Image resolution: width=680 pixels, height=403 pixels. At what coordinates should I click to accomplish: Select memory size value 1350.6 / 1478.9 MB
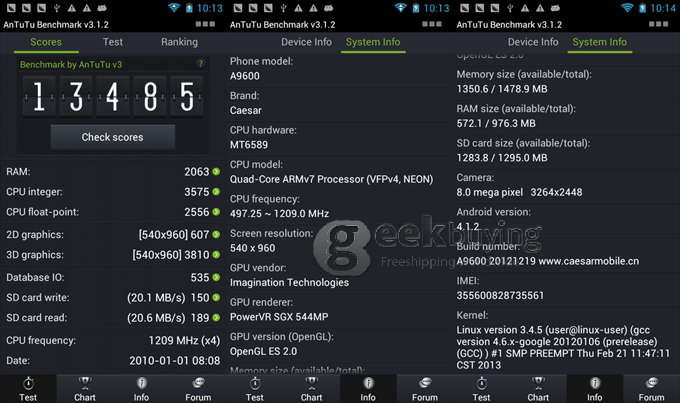point(502,89)
